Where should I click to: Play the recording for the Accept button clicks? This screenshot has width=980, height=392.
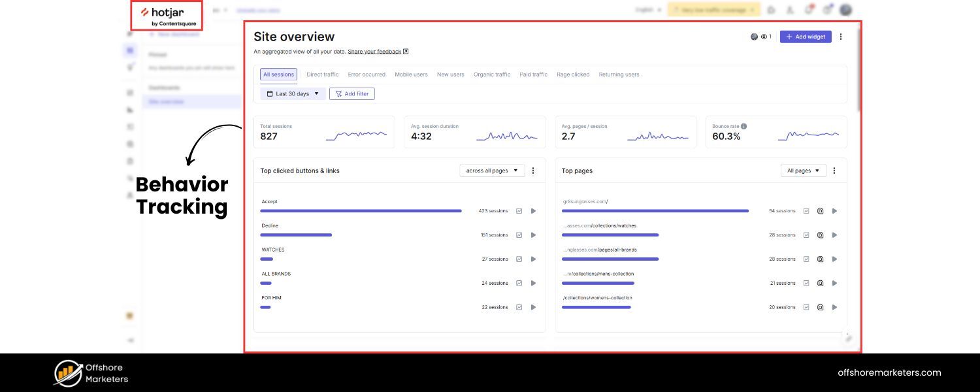pyautogui.click(x=533, y=210)
